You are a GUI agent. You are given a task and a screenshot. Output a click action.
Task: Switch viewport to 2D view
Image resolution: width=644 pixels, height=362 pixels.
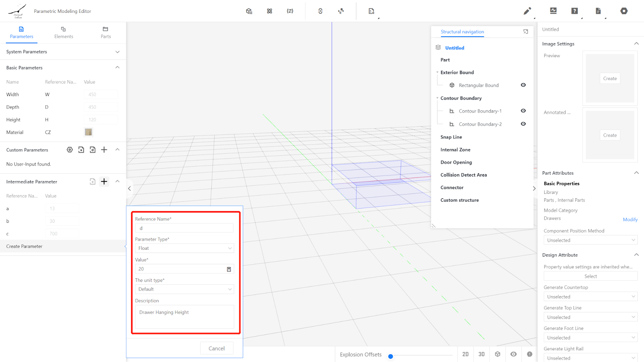tap(465, 354)
